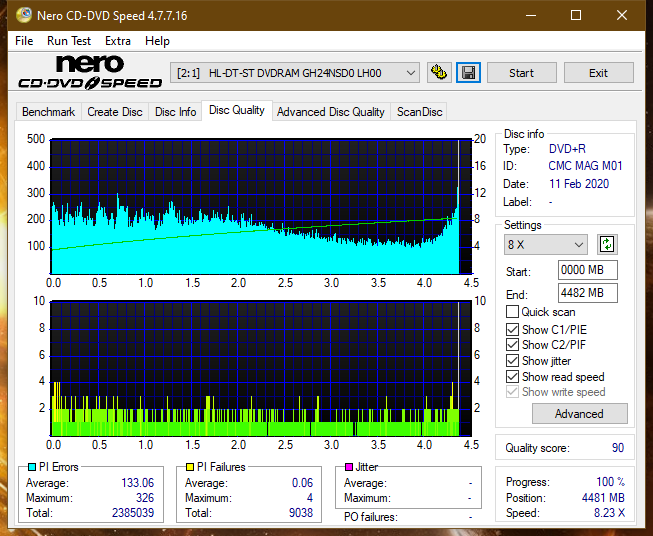Click the PI Errors graph area
The height and width of the screenshot is (536, 653).
[x=261, y=207]
